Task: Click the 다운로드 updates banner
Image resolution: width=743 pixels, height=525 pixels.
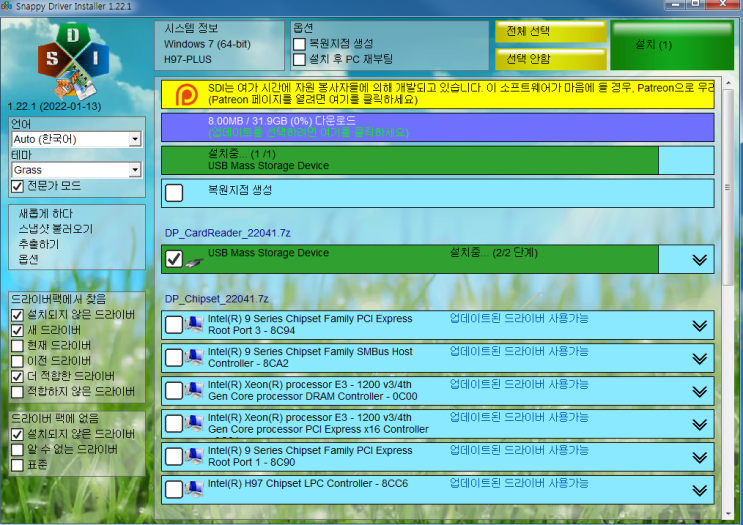Action: click(437, 127)
